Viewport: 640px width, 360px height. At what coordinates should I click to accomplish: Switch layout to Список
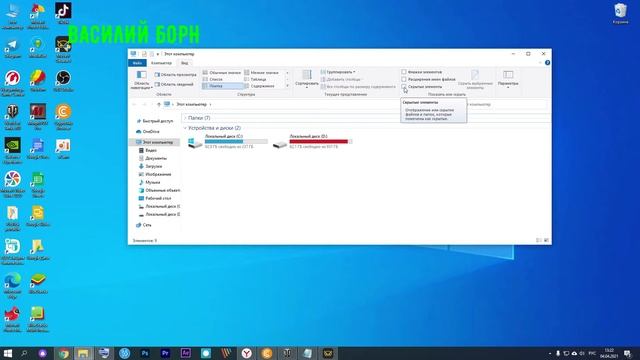point(213,79)
